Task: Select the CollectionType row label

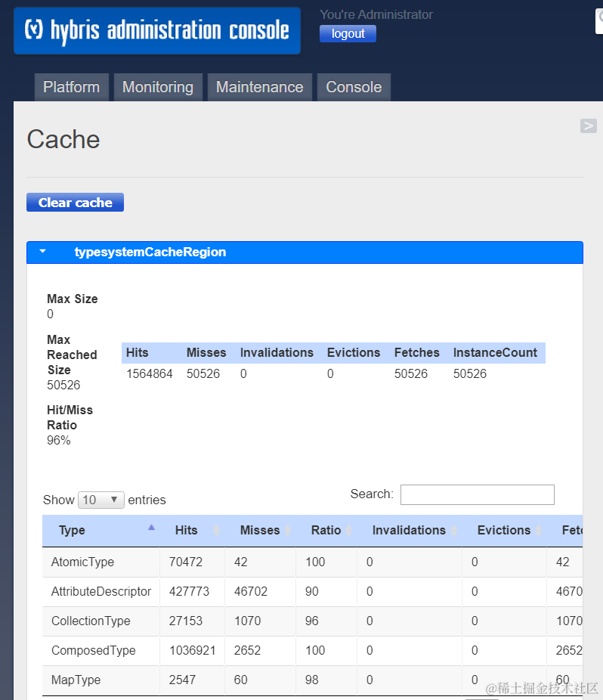Action: [x=91, y=621]
